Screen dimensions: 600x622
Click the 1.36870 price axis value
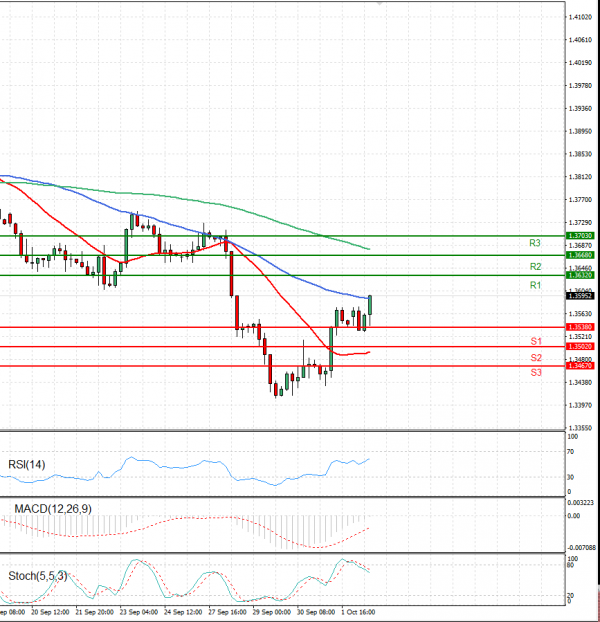pyautogui.click(x=580, y=246)
